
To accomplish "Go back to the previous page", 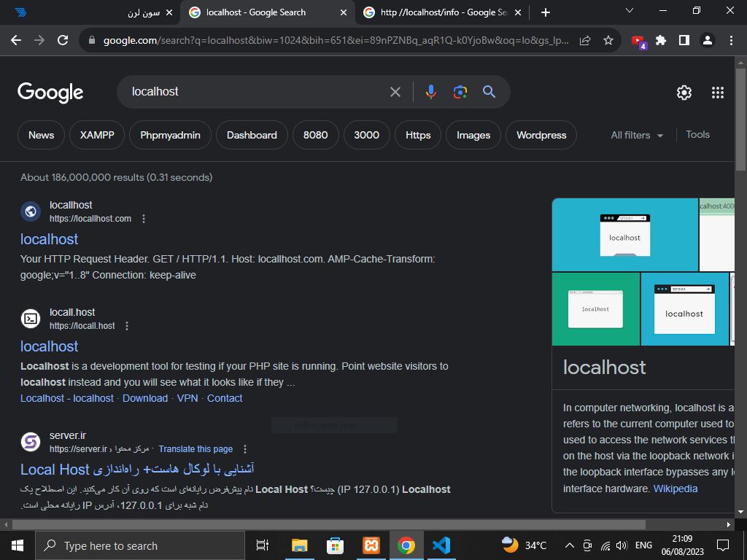I will [x=16, y=41].
